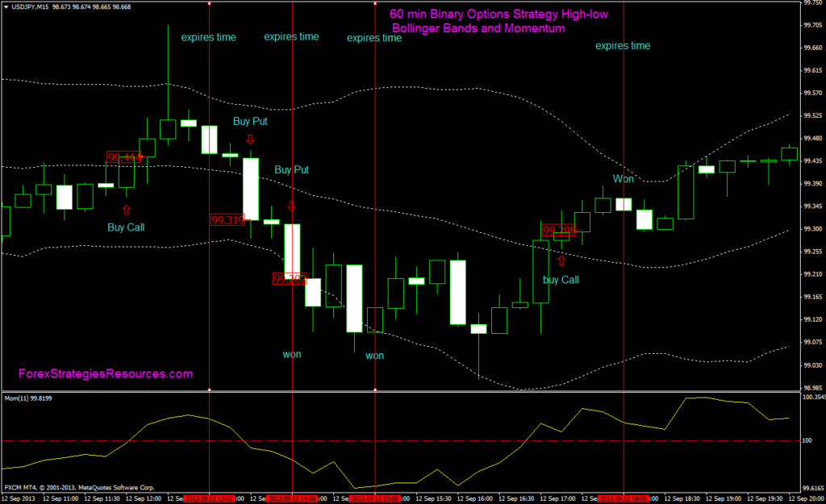Select the 99.298 red price label
826x504 pixels.
click(558, 231)
